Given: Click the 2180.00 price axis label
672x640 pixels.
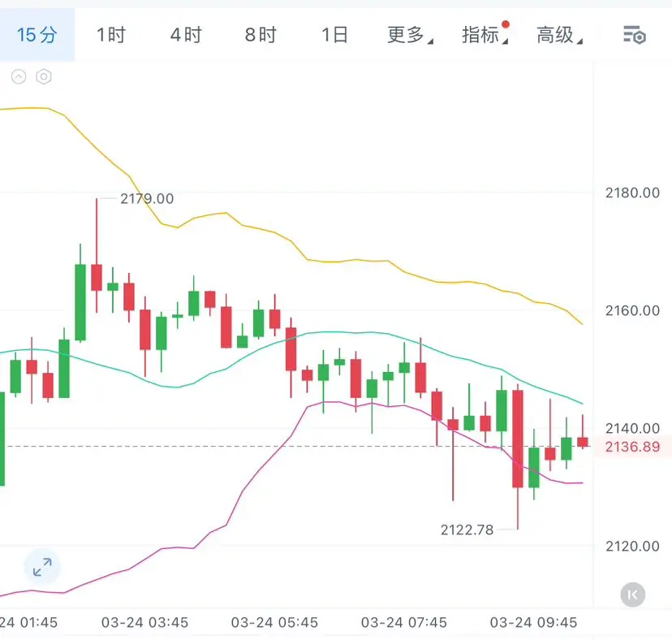Looking at the screenshot, I should click(x=632, y=192).
